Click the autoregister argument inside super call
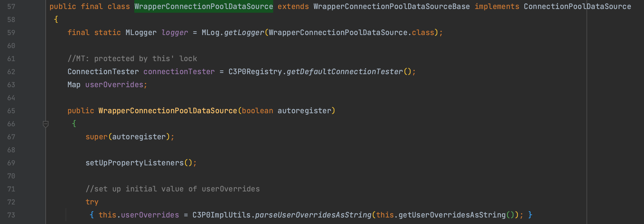Image resolution: width=644 pixels, height=224 pixels. (x=139, y=137)
